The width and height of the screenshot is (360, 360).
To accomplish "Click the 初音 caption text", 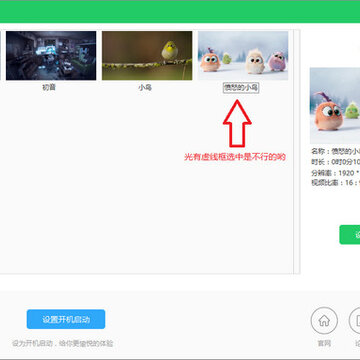I will coord(49,88).
